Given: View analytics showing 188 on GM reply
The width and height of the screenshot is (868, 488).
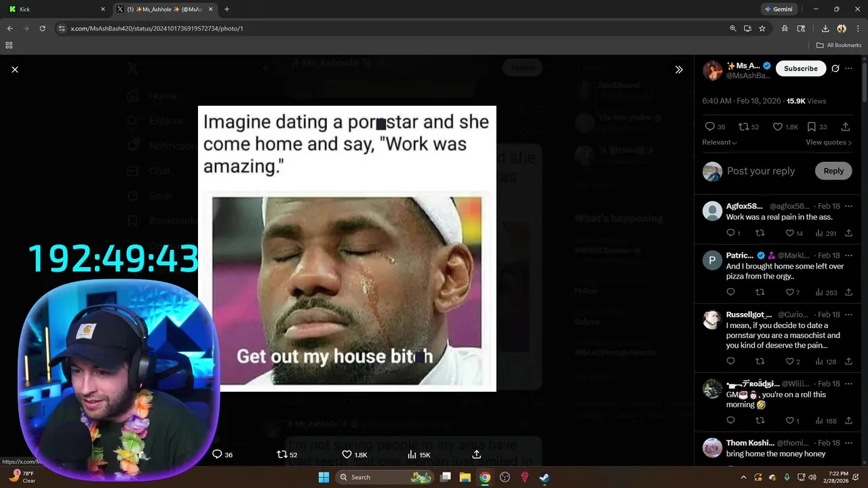Looking at the screenshot, I should [826, 420].
